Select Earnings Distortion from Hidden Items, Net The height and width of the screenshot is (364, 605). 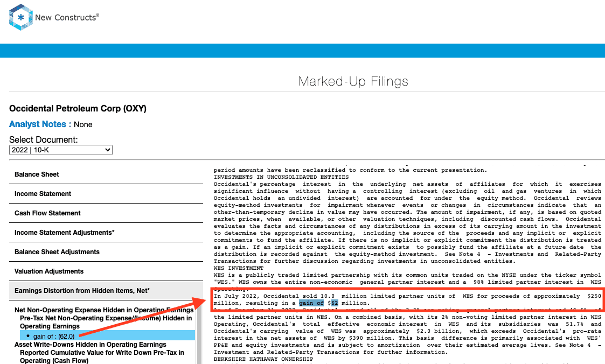(106, 290)
